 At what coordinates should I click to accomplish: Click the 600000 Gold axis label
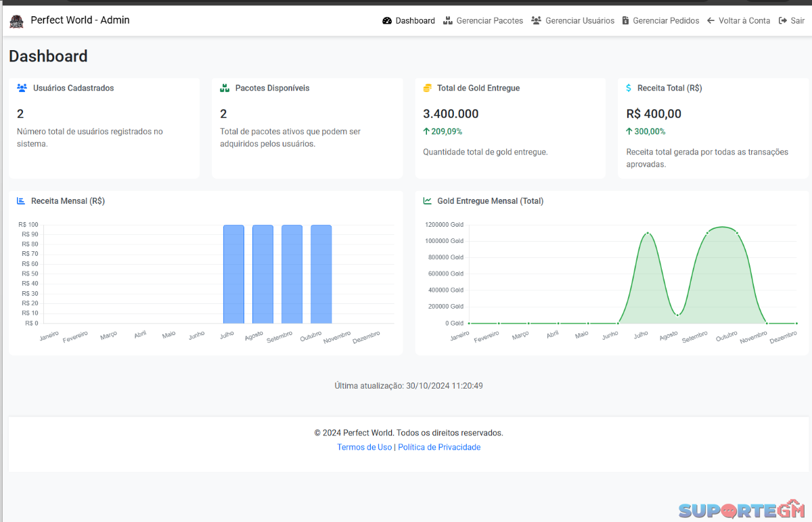click(x=446, y=274)
